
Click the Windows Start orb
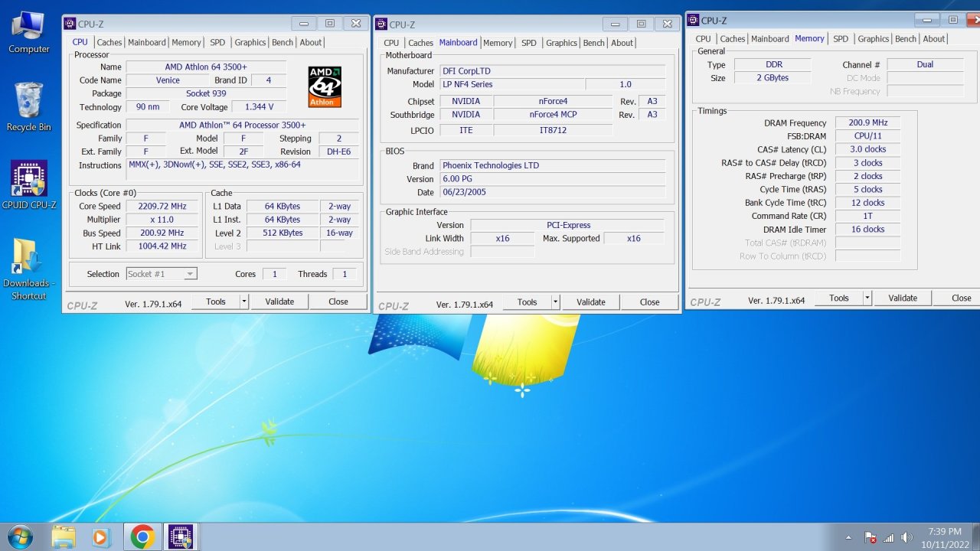click(20, 537)
